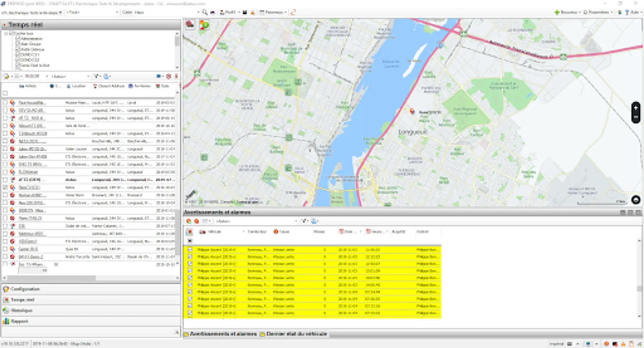Open the Profil dropdown in the toolbar
Image resolution: width=644 pixels, height=348 pixels.
click(x=230, y=12)
